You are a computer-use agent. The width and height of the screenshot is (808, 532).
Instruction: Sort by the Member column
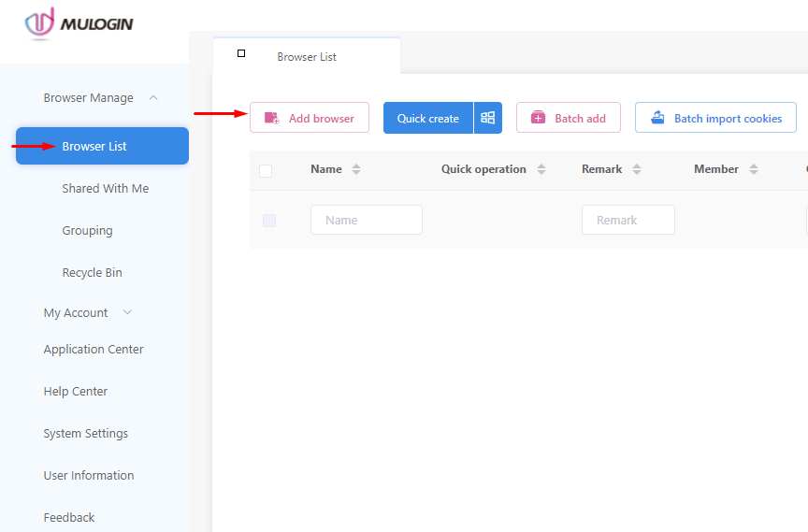(x=754, y=169)
